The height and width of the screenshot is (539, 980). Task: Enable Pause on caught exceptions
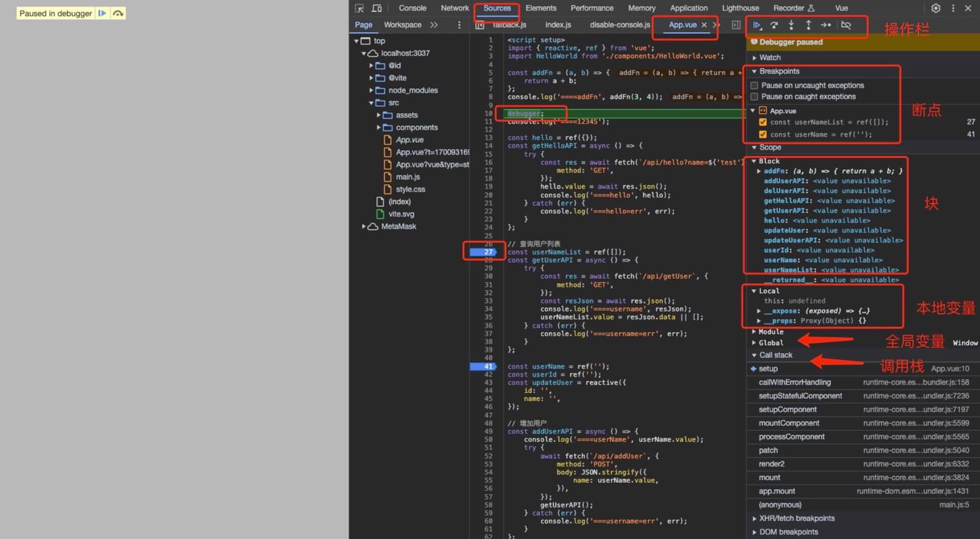[754, 96]
